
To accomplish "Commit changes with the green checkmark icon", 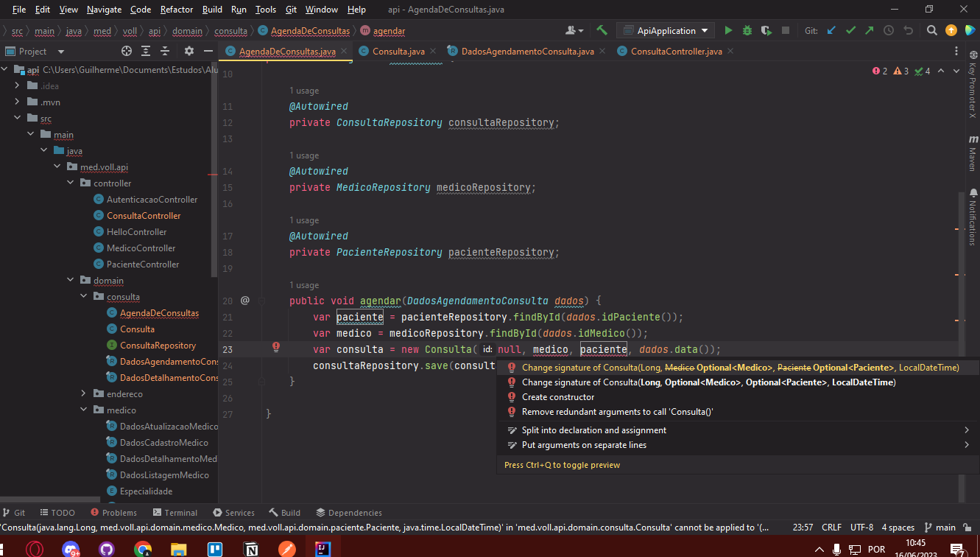I will (x=850, y=30).
